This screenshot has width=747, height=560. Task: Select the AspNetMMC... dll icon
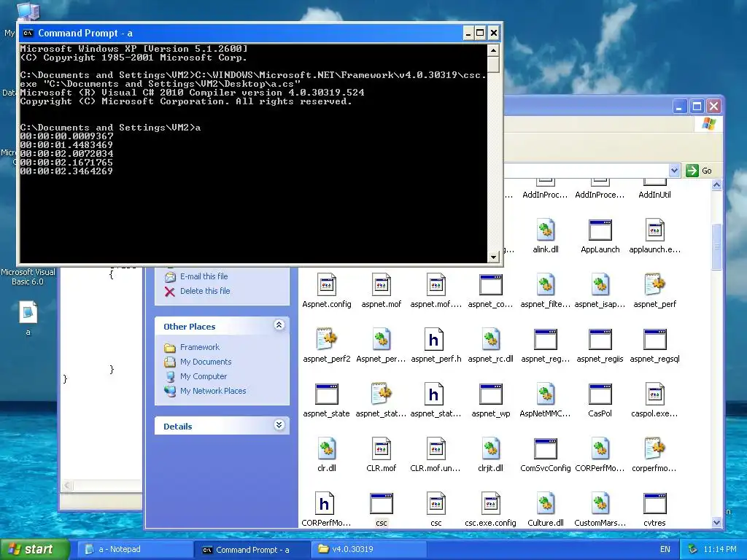pos(546,394)
